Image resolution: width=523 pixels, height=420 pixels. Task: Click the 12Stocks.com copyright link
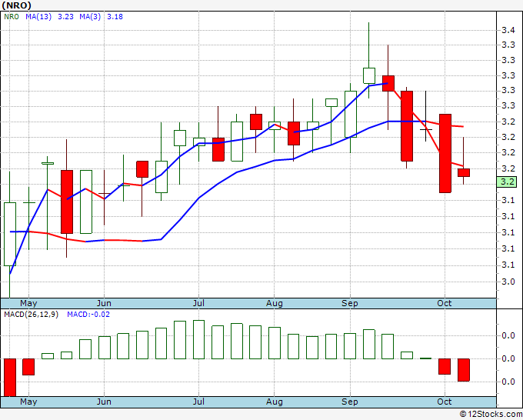tap(491, 414)
